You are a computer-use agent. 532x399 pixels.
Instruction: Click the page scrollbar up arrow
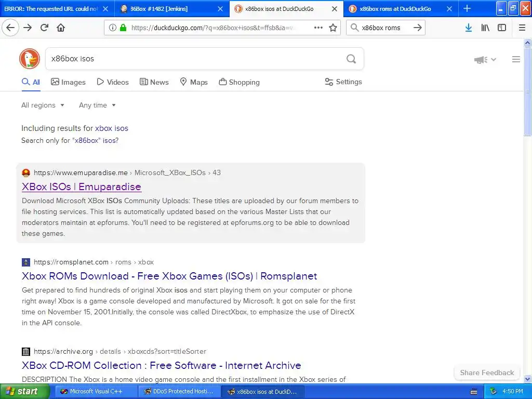coord(528,43)
